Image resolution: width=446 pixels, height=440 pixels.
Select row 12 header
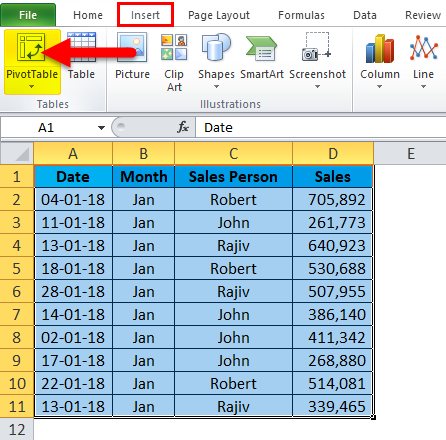(17, 429)
